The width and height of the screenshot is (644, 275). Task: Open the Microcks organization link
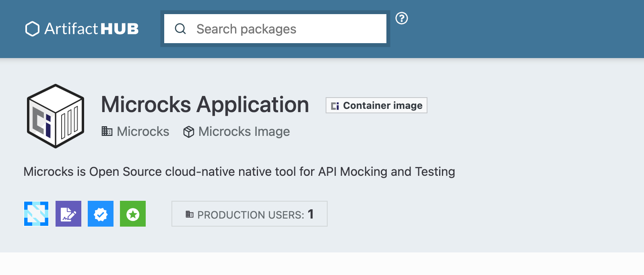(143, 131)
